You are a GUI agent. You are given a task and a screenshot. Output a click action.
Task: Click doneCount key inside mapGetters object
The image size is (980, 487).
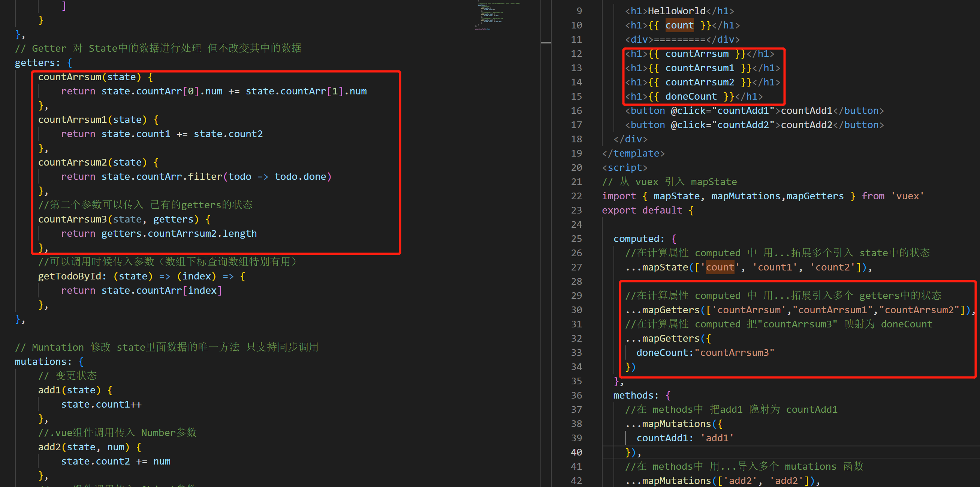(662, 353)
